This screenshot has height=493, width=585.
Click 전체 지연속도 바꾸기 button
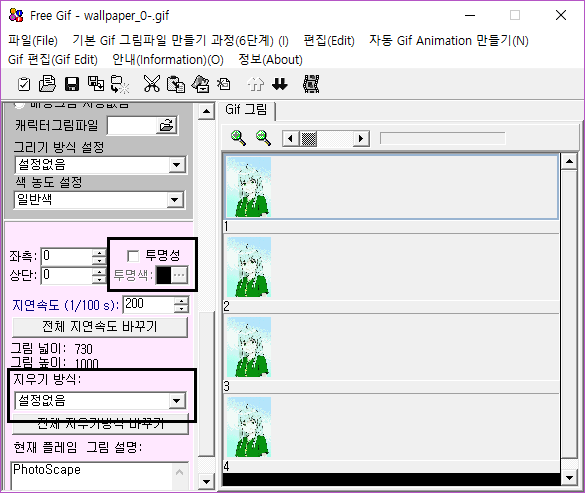point(100,327)
